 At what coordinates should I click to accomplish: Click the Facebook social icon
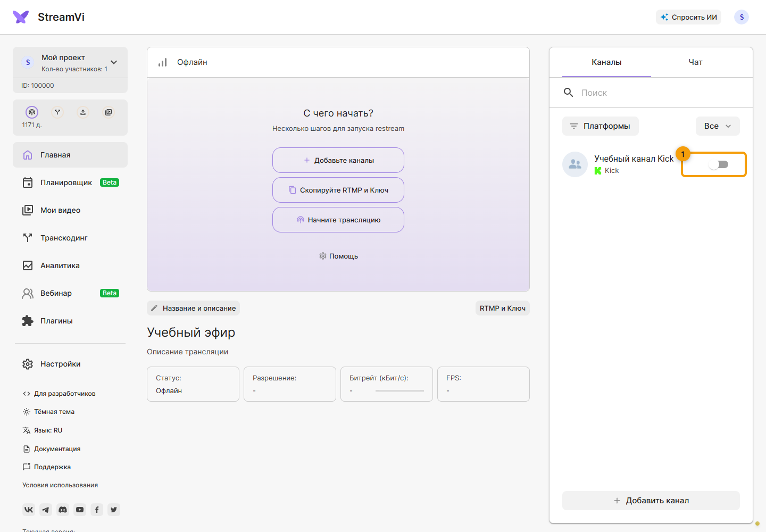pyautogui.click(x=97, y=510)
